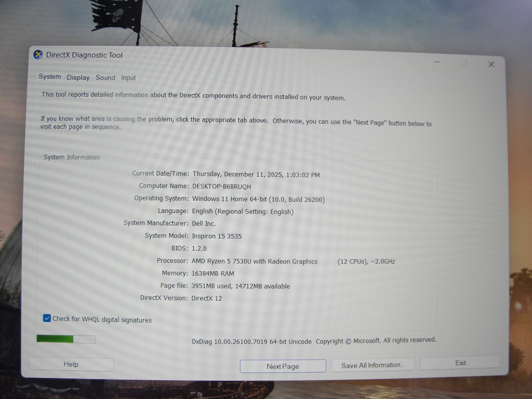Exit the diagnostic tool
Screen dimensions: 532x399
pyautogui.click(x=460, y=363)
